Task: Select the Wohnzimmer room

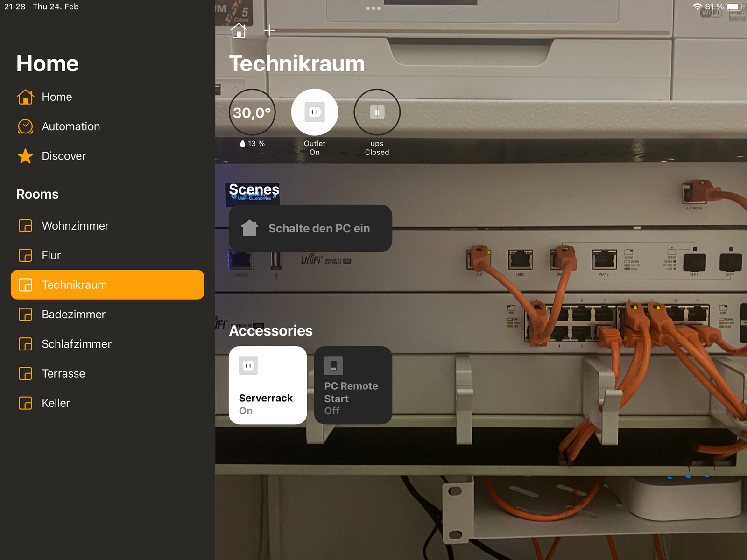Action: click(x=75, y=226)
